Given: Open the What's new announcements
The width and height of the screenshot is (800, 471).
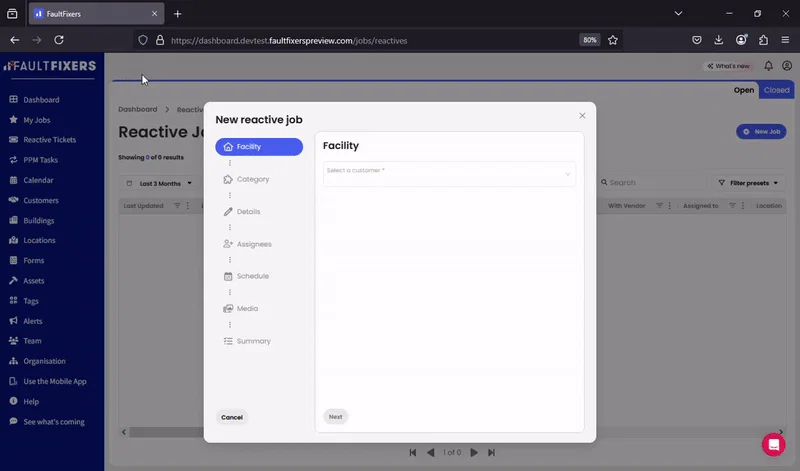Looking at the screenshot, I should point(728,66).
